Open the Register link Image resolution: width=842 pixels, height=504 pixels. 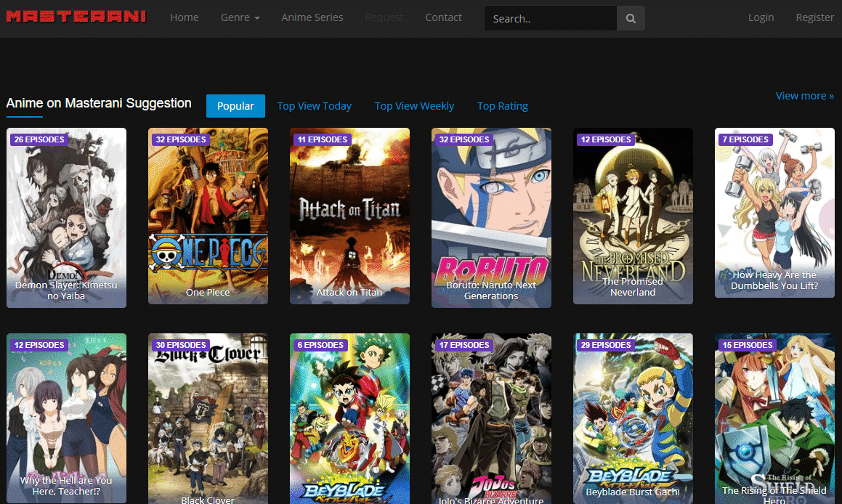pyautogui.click(x=814, y=17)
